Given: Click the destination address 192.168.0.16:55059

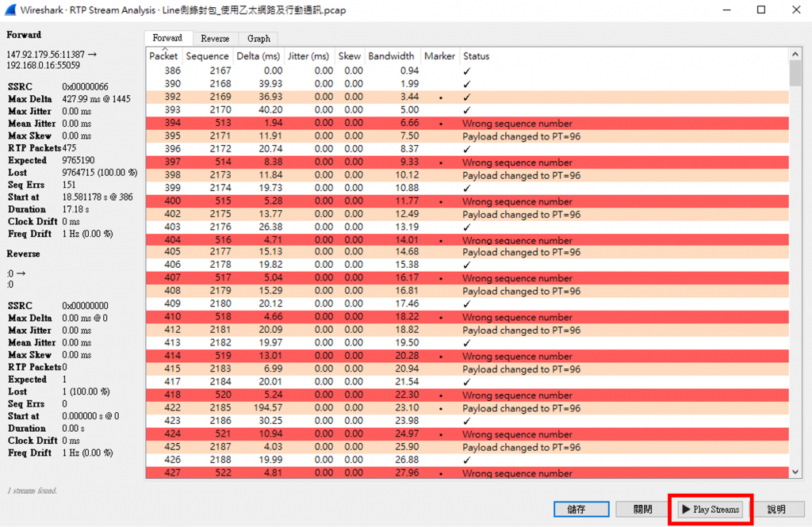Looking at the screenshot, I should coord(43,65).
